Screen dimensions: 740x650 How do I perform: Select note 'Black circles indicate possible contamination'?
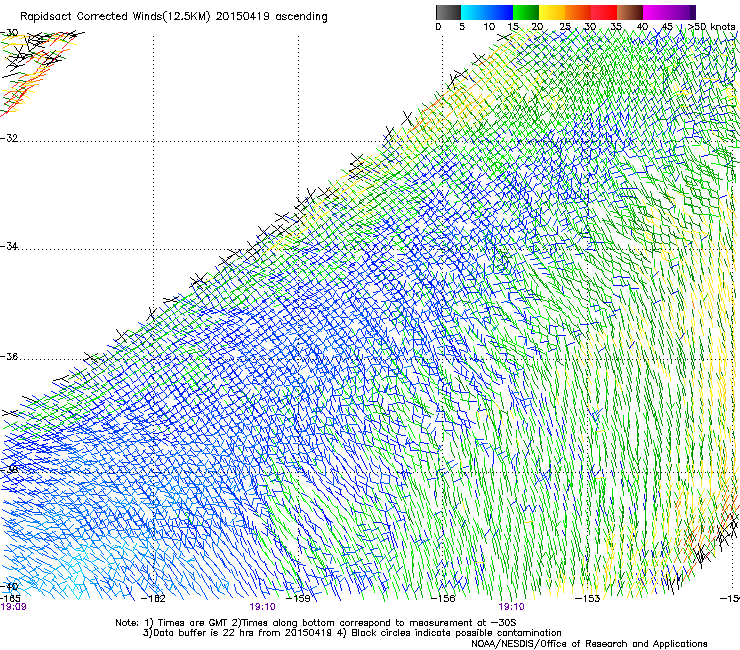[456, 633]
